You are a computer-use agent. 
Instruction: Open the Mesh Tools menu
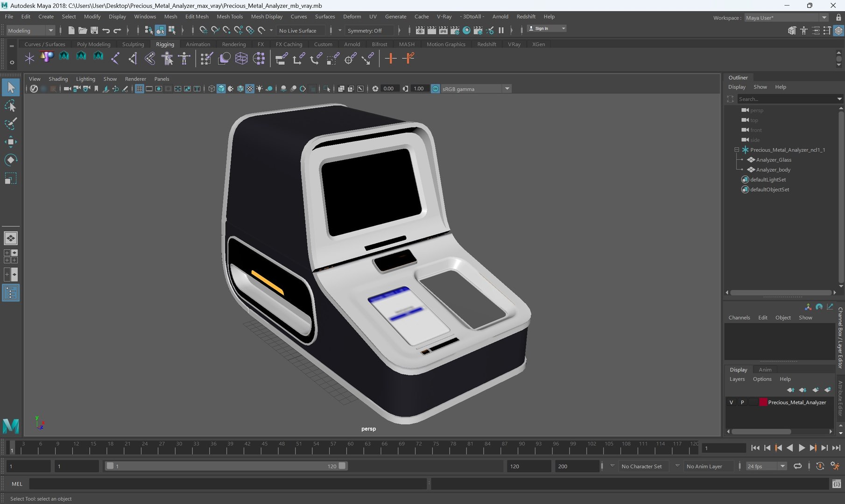pyautogui.click(x=230, y=16)
